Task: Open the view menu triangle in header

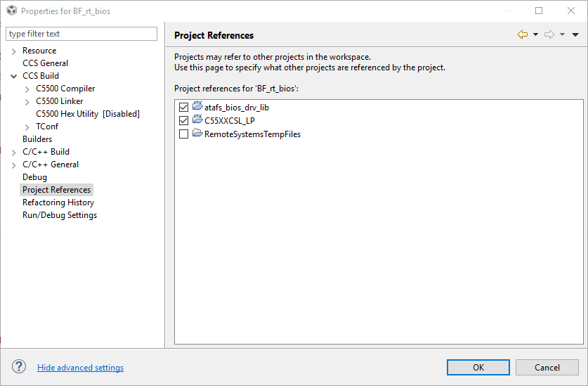Action: click(575, 34)
